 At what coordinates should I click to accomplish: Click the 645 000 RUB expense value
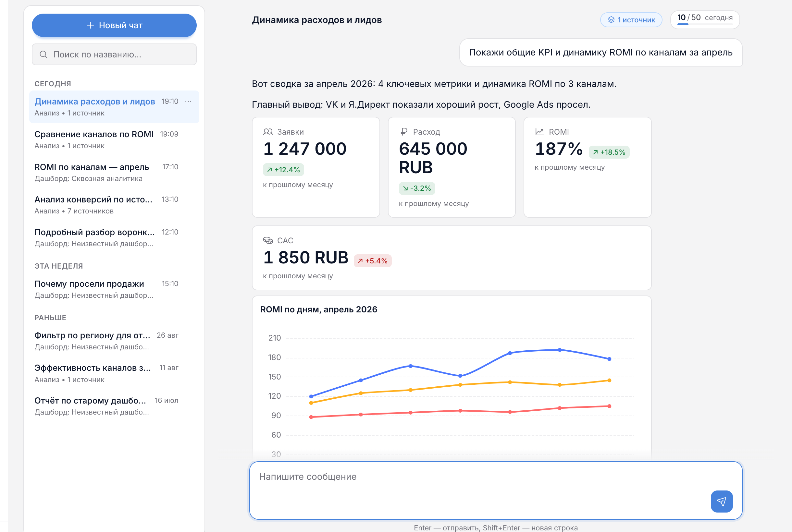tap(433, 158)
